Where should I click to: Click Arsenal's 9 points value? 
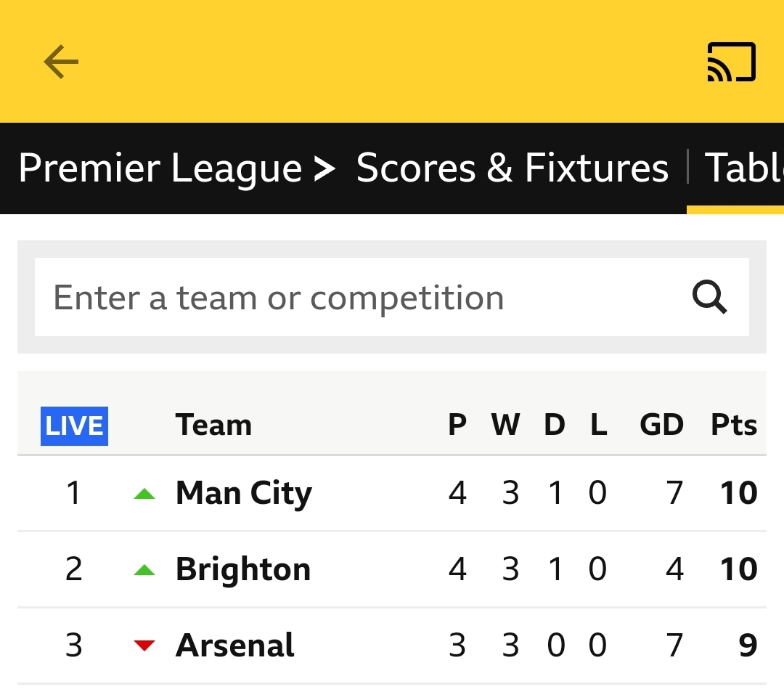coord(748,645)
